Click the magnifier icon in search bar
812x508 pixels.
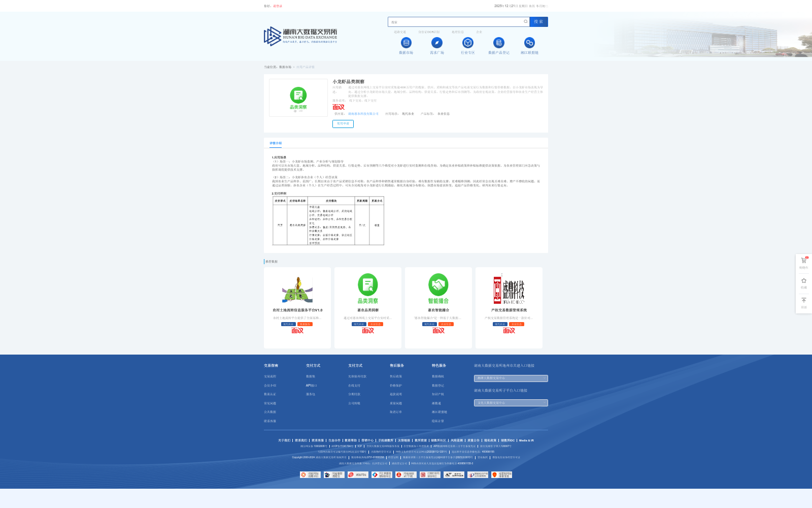525,22
